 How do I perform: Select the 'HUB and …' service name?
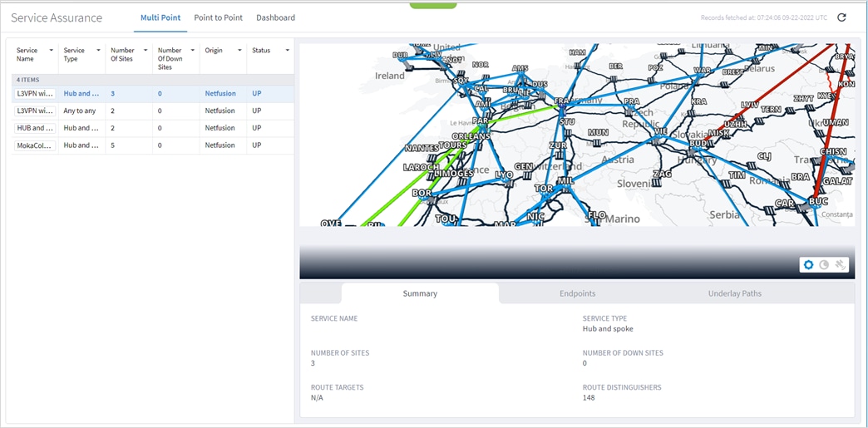click(35, 128)
